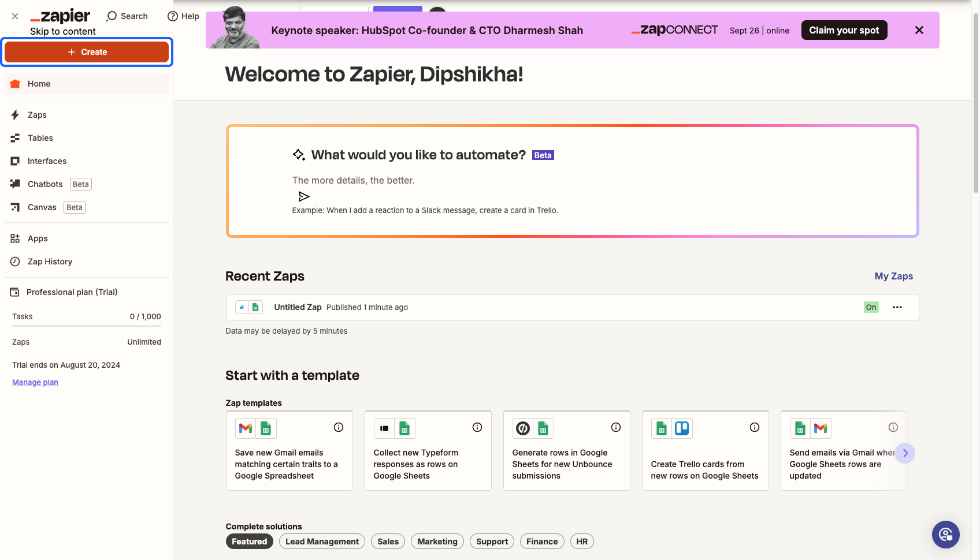Toggle the On status of Untitled Zap
The height and width of the screenshot is (560, 980).
(871, 307)
